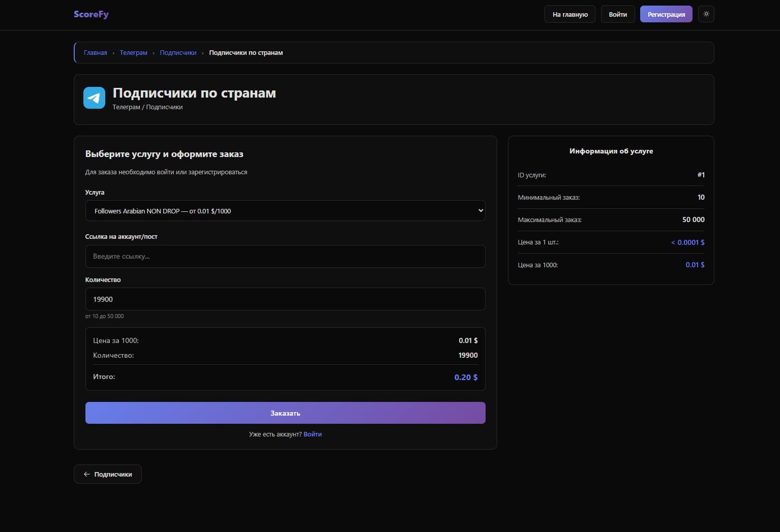Focus the Введите ссылку input field

[x=285, y=256]
